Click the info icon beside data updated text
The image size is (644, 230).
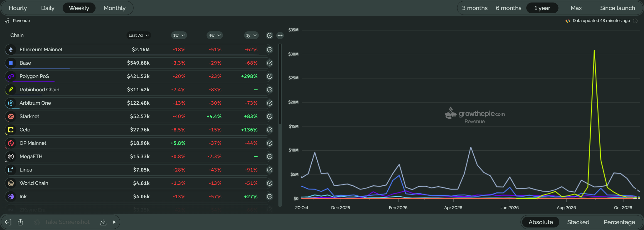pos(635,21)
